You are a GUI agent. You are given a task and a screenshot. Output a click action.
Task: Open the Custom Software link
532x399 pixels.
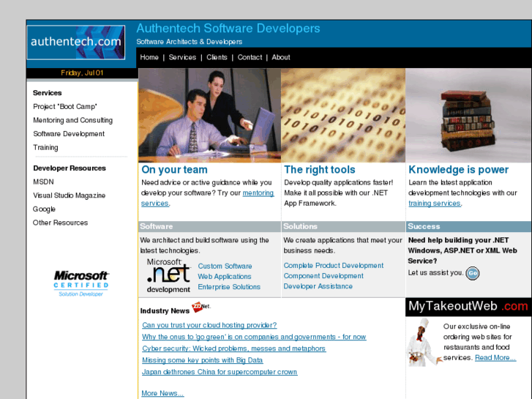pos(225,266)
